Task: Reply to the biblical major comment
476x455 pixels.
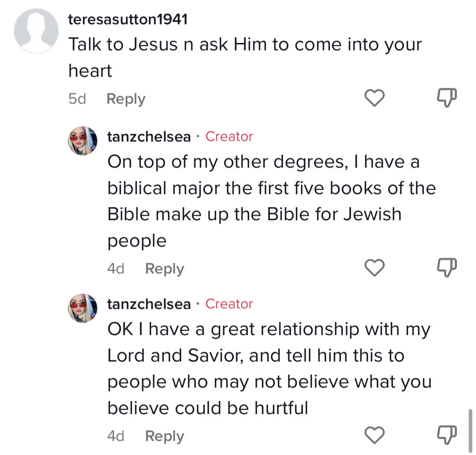Action: pyautogui.click(x=165, y=269)
